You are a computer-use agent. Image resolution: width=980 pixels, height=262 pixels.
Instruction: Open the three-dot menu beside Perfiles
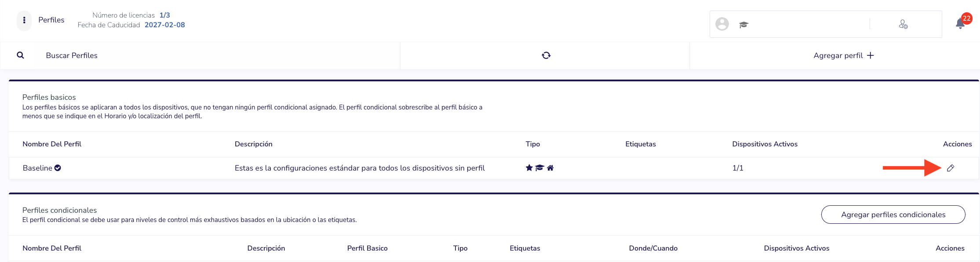point(24,20)
